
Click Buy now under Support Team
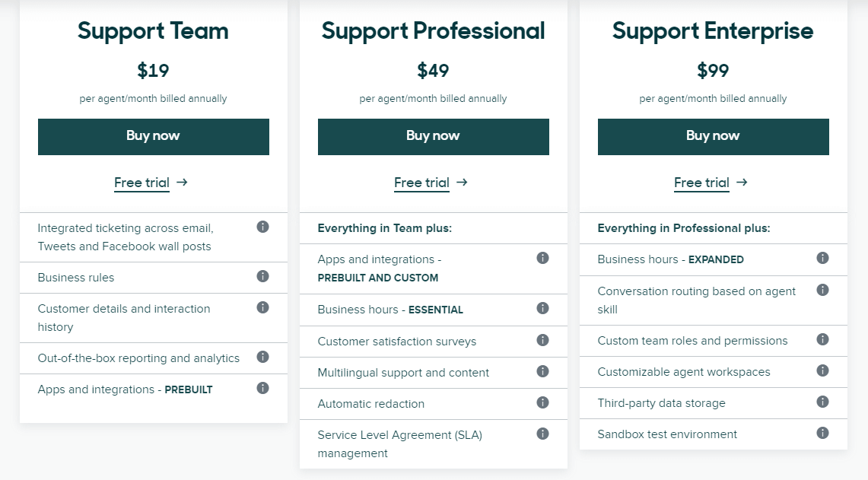153,136
